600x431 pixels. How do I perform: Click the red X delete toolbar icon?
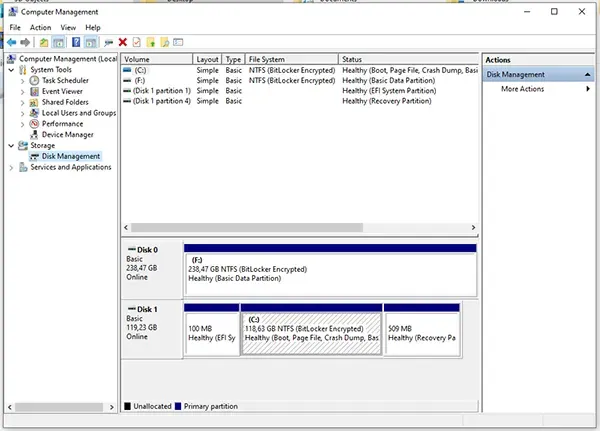pos(122,43)
